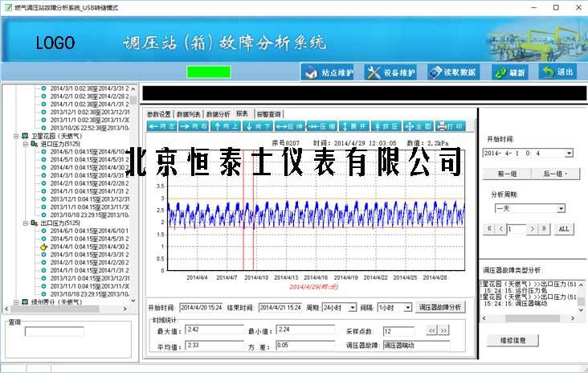
Task: Click the tree panel horizontal scrollbar
Action: [x=66, y=309]
